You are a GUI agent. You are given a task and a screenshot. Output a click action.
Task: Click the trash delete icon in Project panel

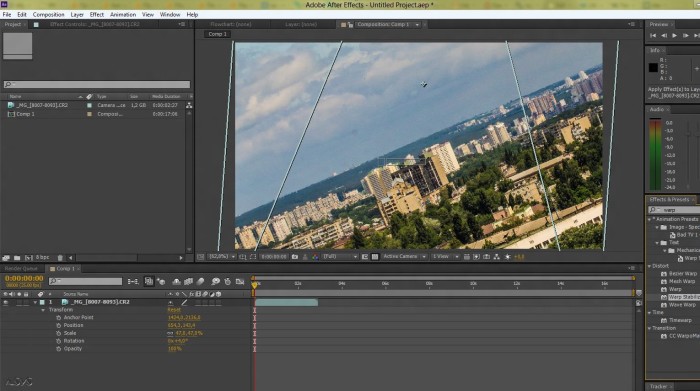click(60, 258)
